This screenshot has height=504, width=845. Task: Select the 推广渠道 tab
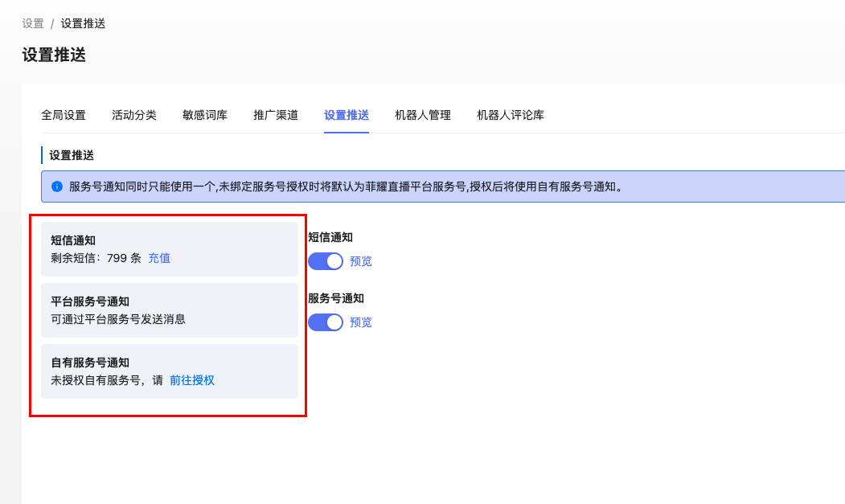coord(276,115)
